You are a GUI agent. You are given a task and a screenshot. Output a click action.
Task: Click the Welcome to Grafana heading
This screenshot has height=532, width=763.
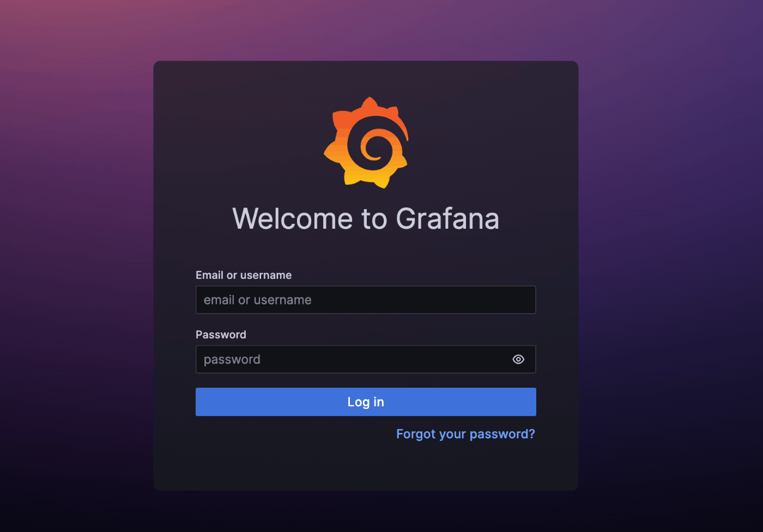366,218
